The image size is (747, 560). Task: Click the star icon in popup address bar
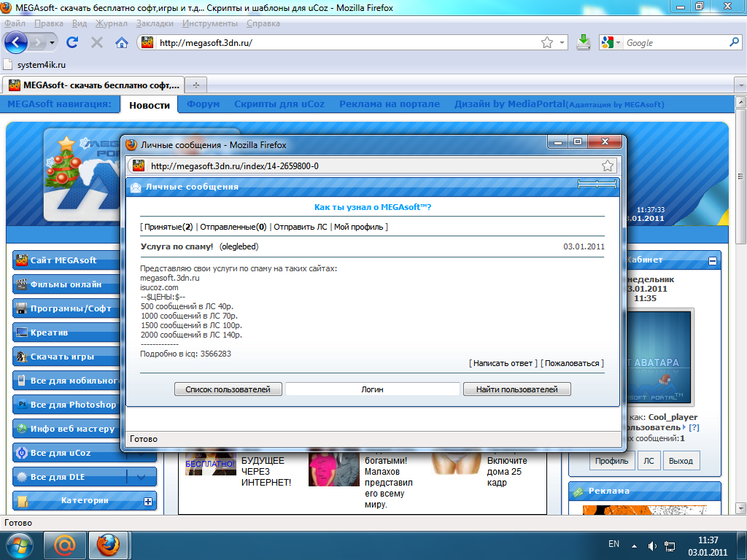coord(608,166)
